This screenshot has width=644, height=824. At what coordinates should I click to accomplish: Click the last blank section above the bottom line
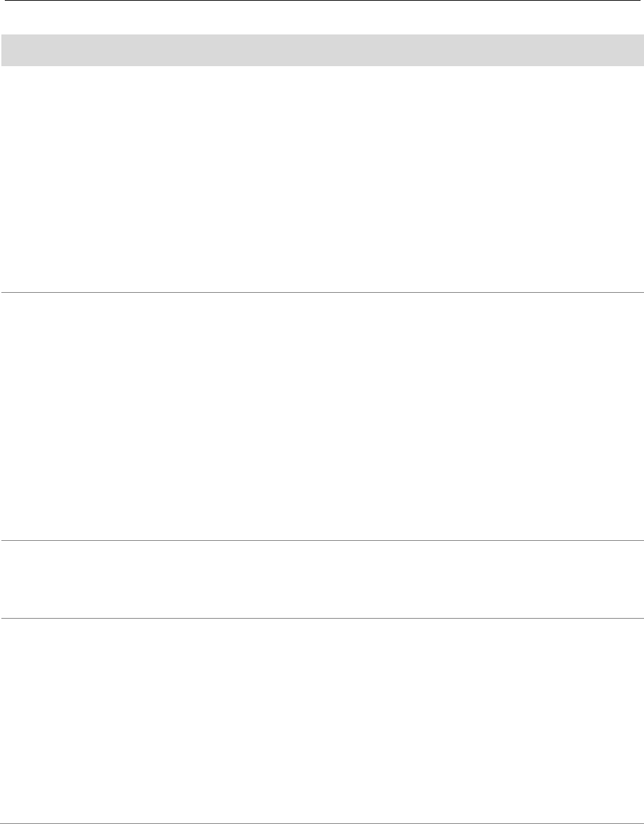[x=322, y=721]
